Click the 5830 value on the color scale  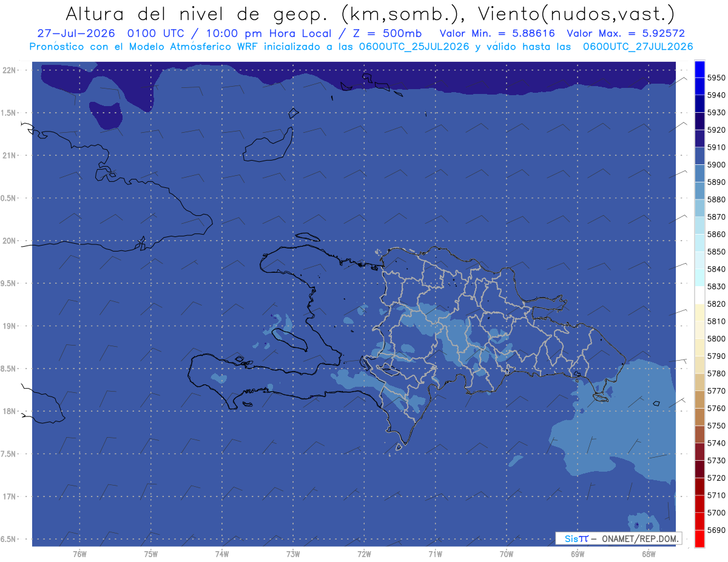[716, 286]
